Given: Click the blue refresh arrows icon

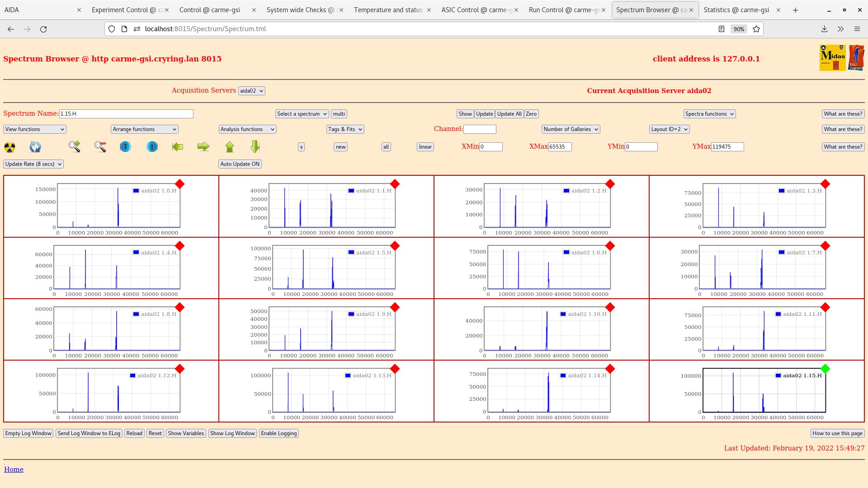Looking at the screenshot, I should tap(35, 147).
